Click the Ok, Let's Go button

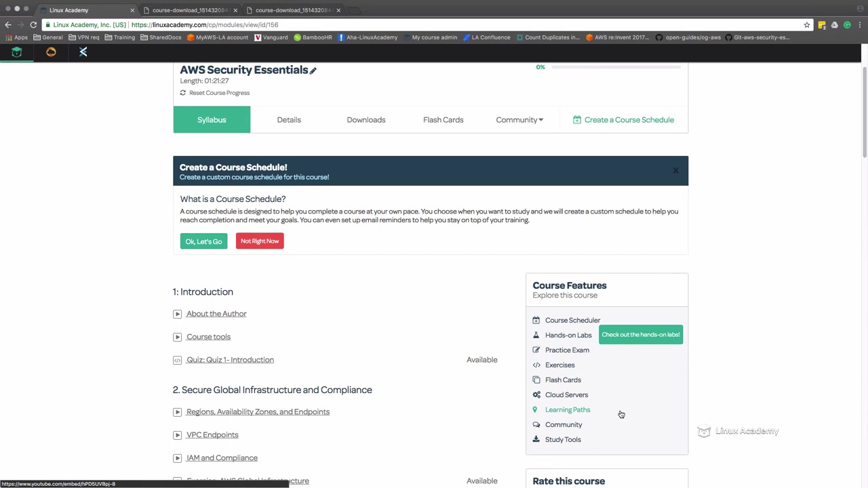tap(203, 241)
